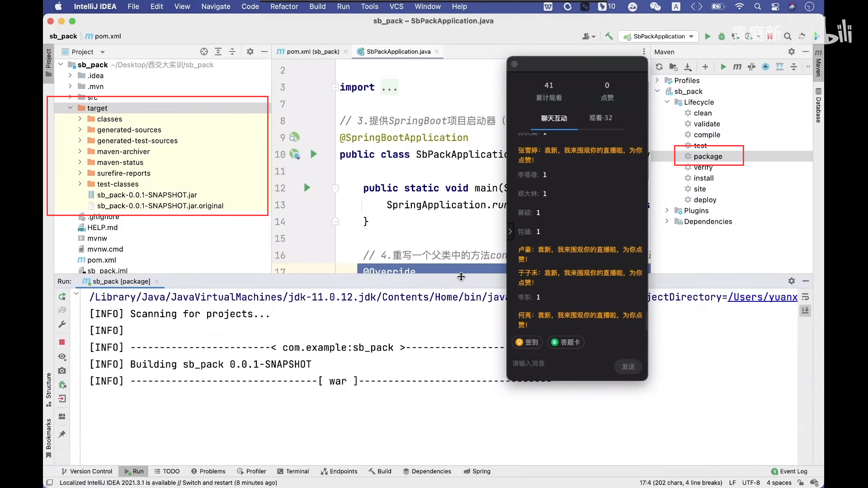Select sb_pack-0.0.1-SNAPSHOT.jar file

point(147,195)
